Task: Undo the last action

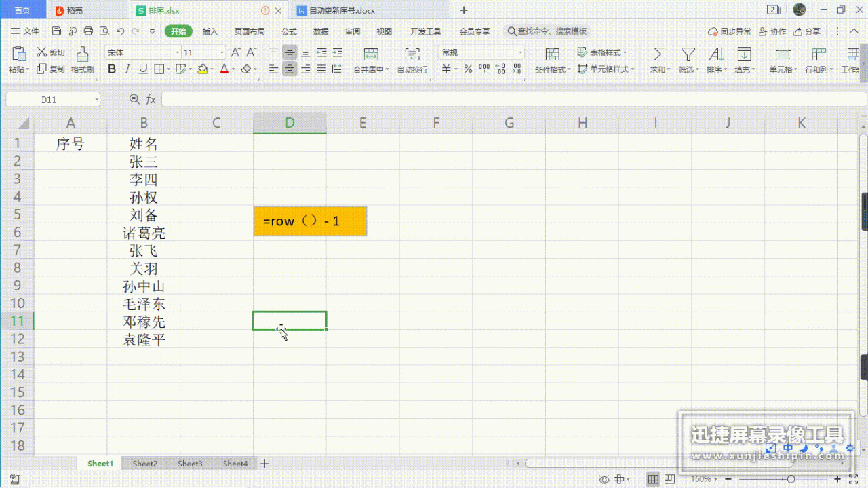Action: tap(120, 31)
